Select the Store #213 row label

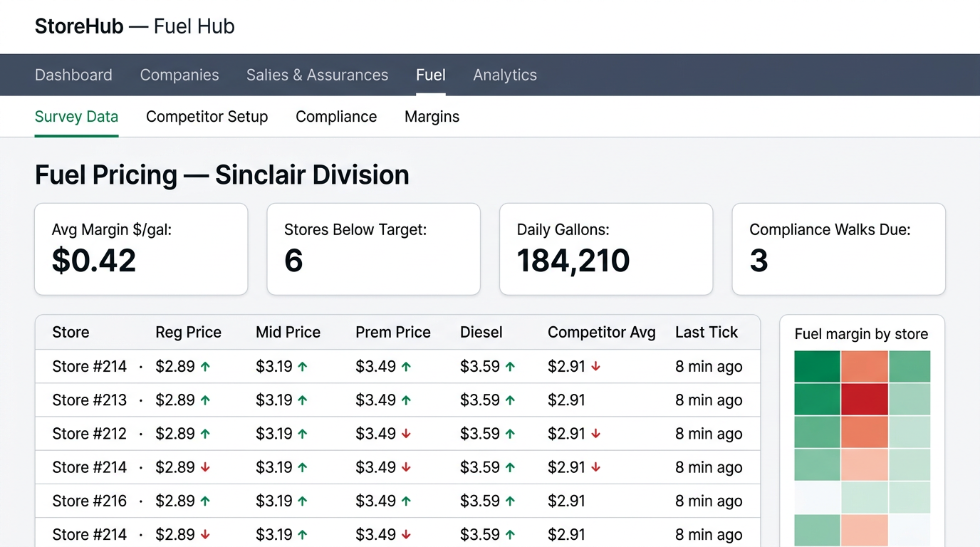coord(90,400)
